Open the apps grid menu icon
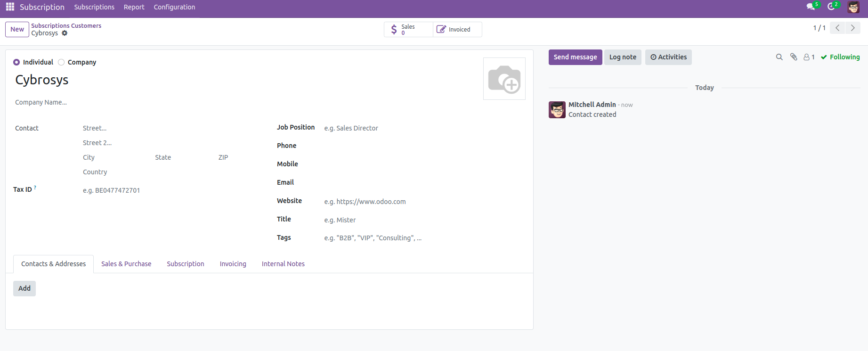 tap(10, 7)
